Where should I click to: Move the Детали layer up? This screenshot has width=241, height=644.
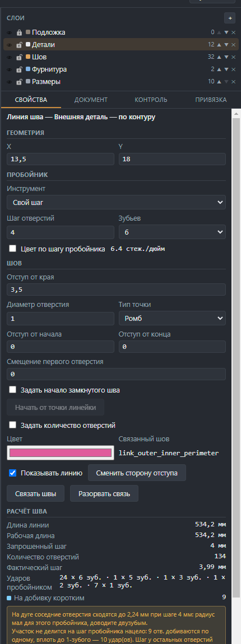219,45
